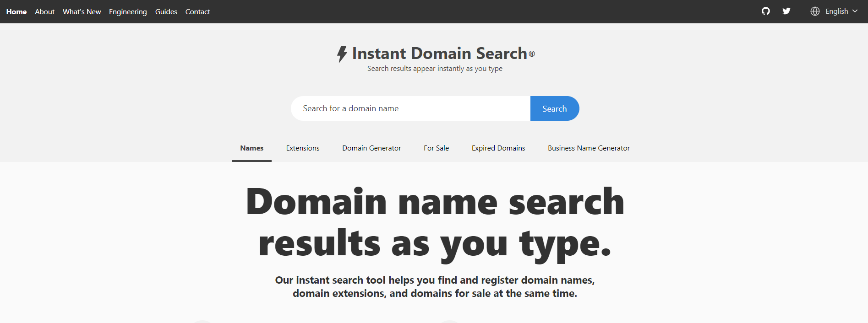Focus the domain name search field
The width and height of the screenshot is (868, 323).
(410, 108)
